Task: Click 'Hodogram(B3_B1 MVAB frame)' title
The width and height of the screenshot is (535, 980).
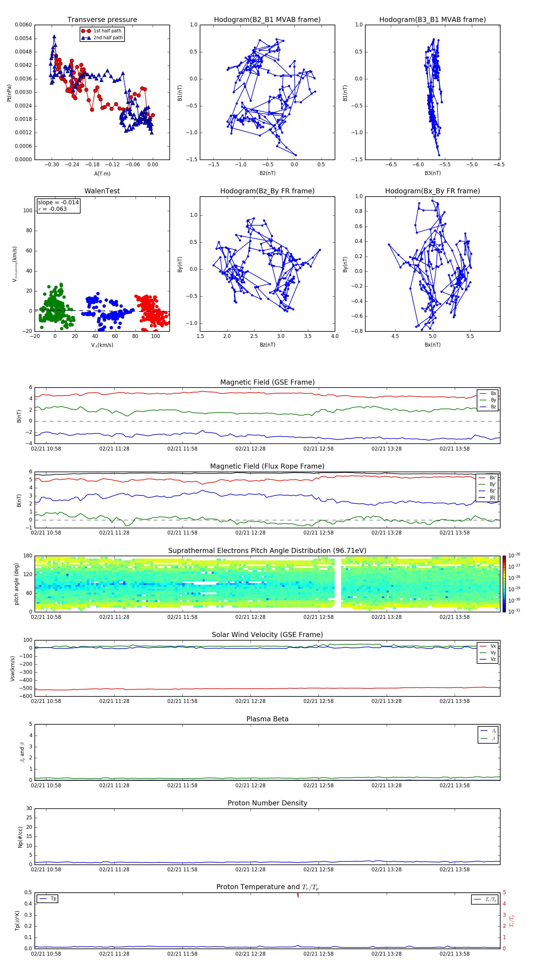Action: (432, 20)
